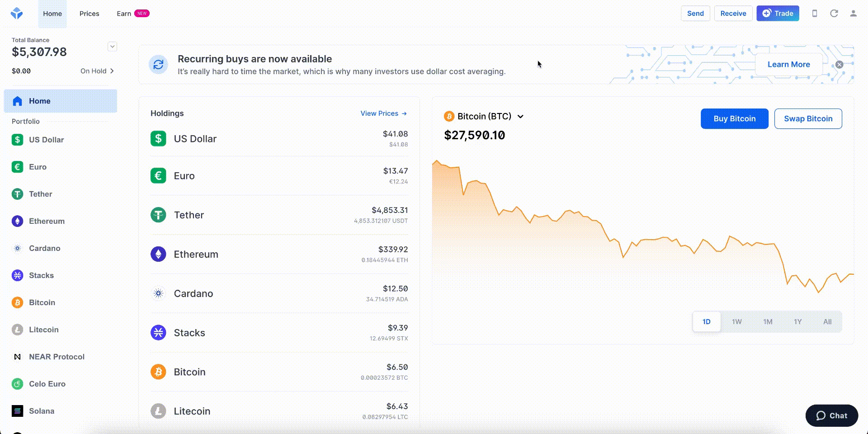Show the All time chart range
The image size is (868, 434).
click(x=827, y=322)
